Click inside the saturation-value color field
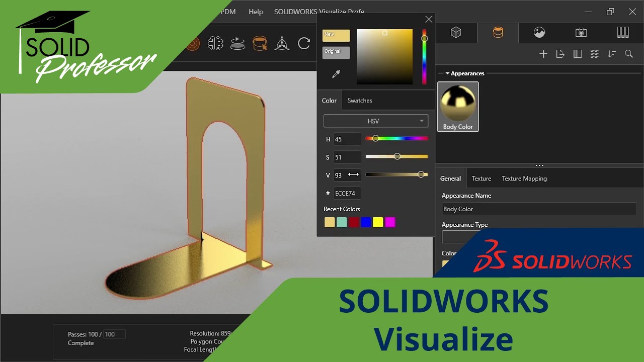The image size is (644, 362). pos(385,57)
